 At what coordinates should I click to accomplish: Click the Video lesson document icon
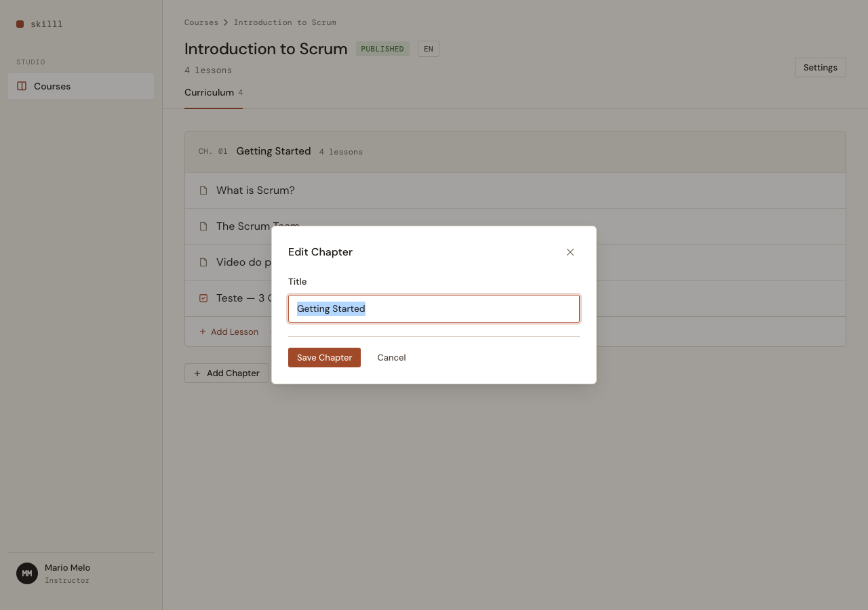203,262
